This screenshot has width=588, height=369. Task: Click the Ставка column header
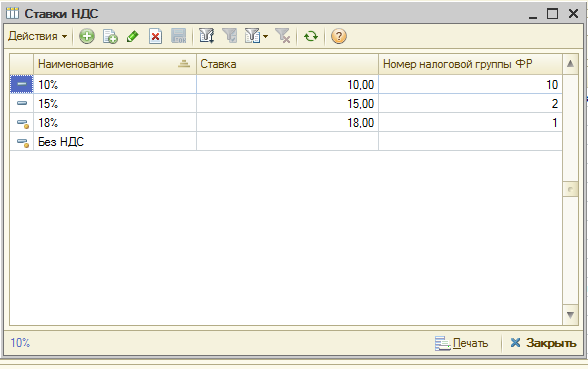coord(287,64)
